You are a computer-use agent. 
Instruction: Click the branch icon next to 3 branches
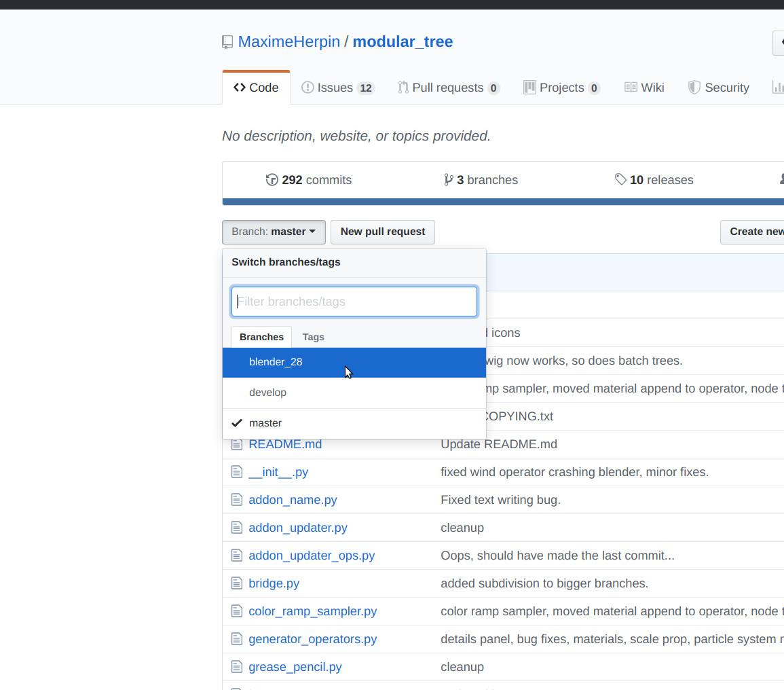coord(449,179)
